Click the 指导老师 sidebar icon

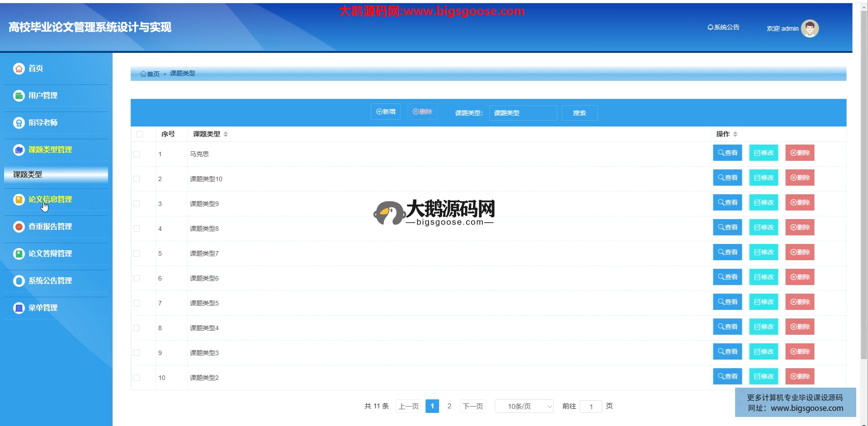(x=19, y=123)
